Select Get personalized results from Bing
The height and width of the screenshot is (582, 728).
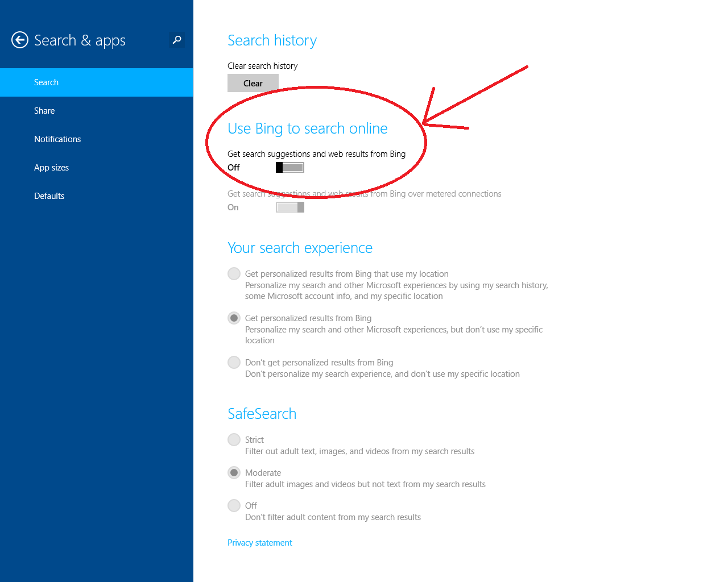pyautogui.click(x=234, y=318)
